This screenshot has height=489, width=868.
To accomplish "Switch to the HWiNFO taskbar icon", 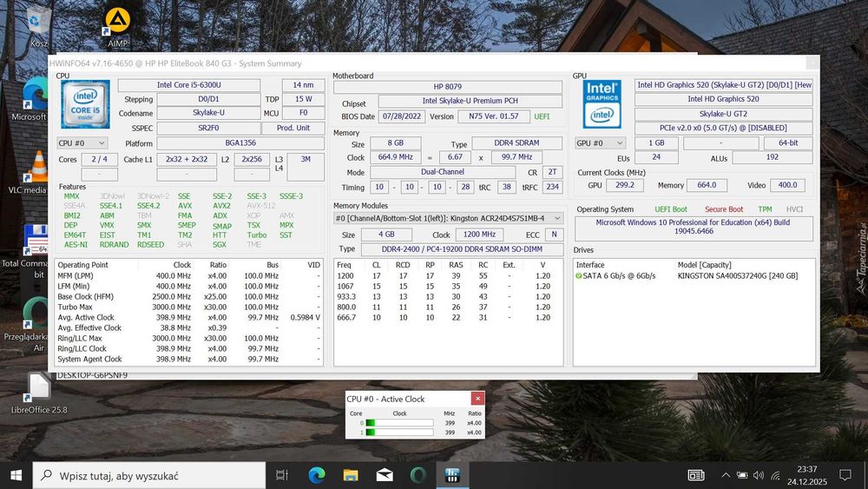I will tap(452, 475).
